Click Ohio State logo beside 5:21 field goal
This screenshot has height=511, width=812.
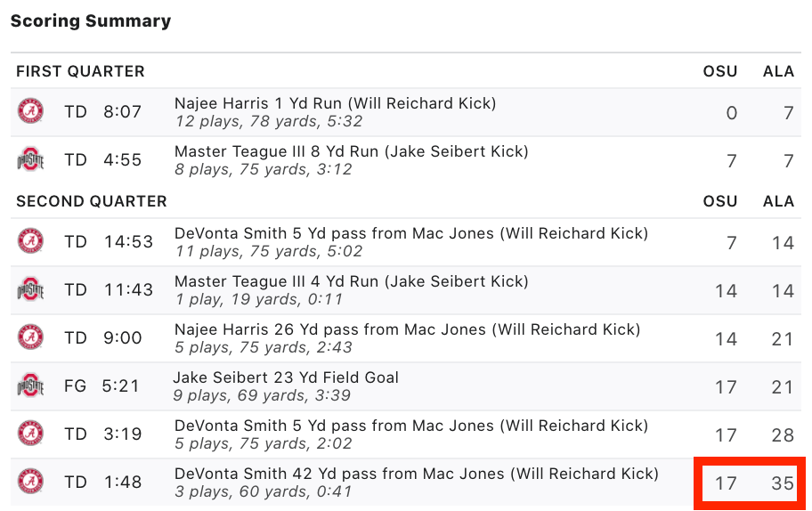tap(30, 385)
